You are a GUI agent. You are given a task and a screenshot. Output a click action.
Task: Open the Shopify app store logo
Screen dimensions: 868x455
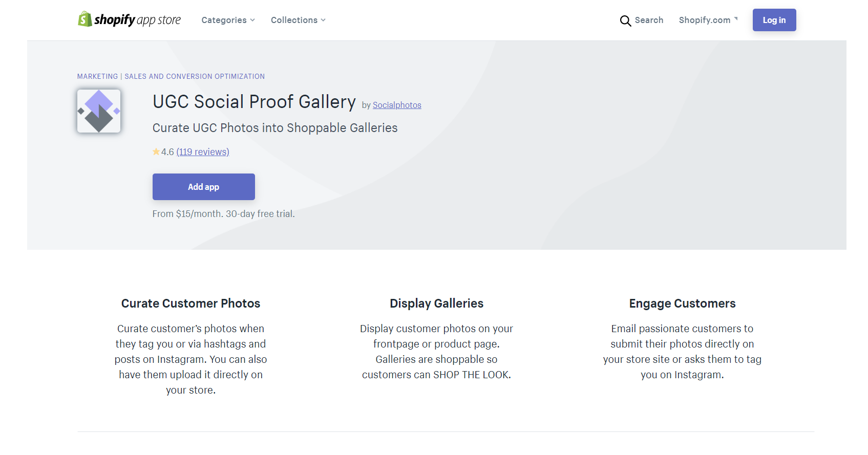pyautogui.click(x=129, y=20)
